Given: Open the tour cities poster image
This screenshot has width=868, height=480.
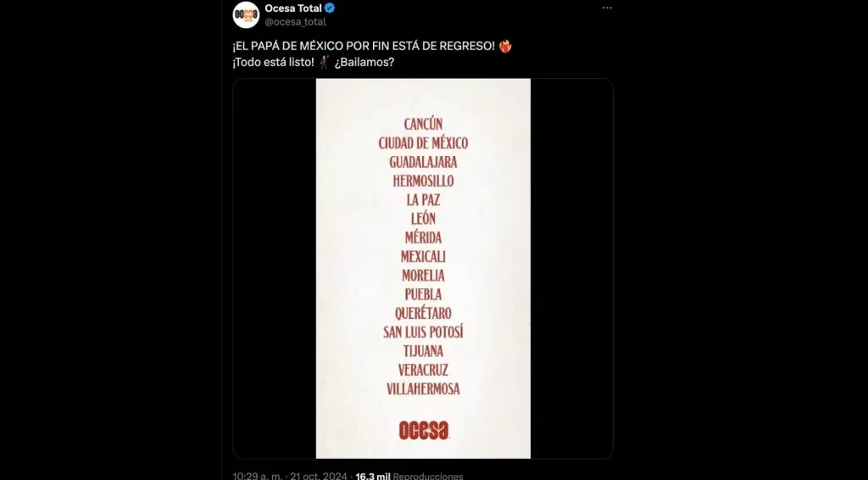Looking at the screenshot, I should 423,268.
